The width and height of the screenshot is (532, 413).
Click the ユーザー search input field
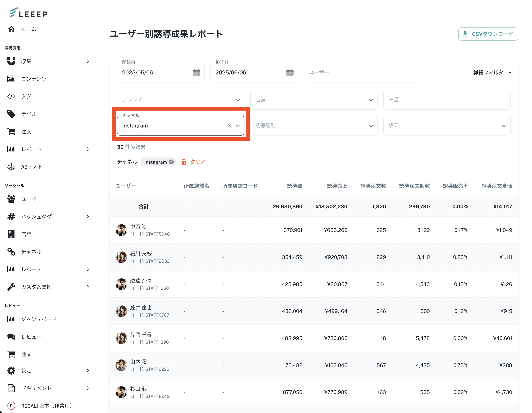(361, 73)
